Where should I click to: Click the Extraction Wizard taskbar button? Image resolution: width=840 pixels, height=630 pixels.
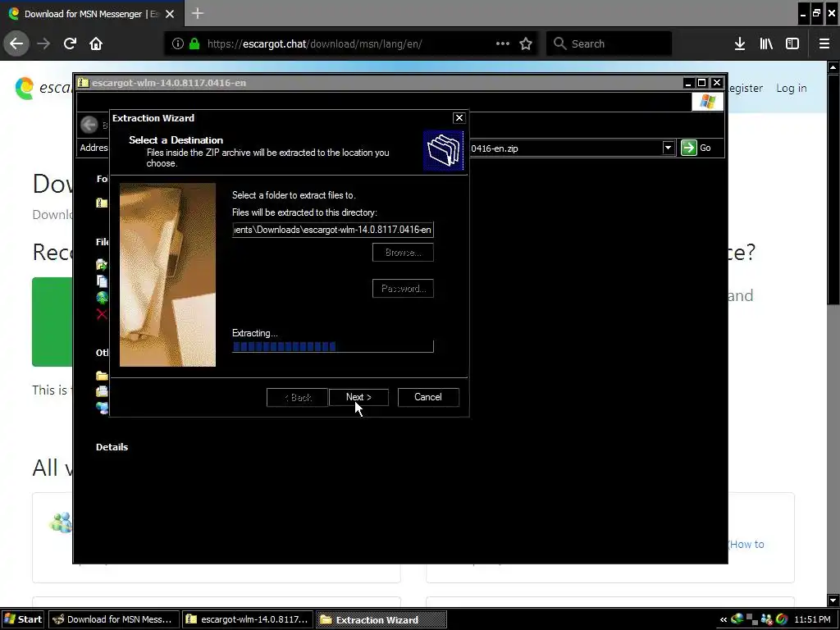click(x=381, y=620)
